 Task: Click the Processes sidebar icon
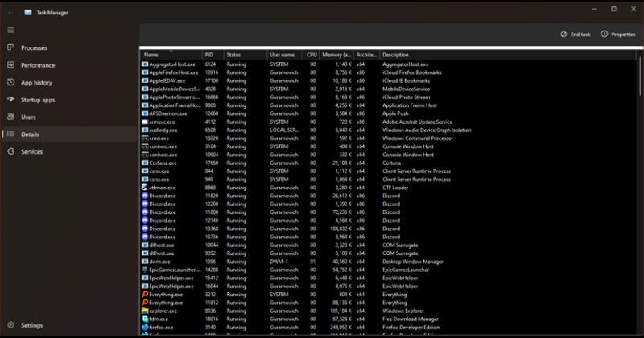click(10, 47)
